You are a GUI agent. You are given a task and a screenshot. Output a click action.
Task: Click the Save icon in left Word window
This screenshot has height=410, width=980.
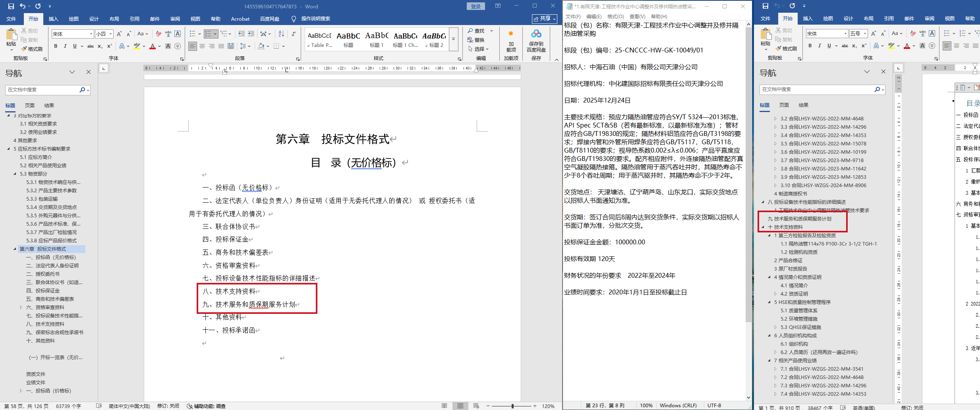point(11,6)
